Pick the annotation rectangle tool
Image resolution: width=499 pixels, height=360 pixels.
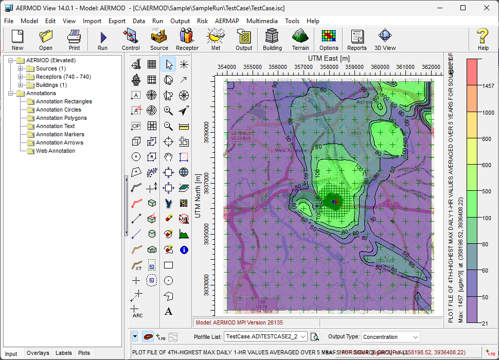tap(168, 265)
